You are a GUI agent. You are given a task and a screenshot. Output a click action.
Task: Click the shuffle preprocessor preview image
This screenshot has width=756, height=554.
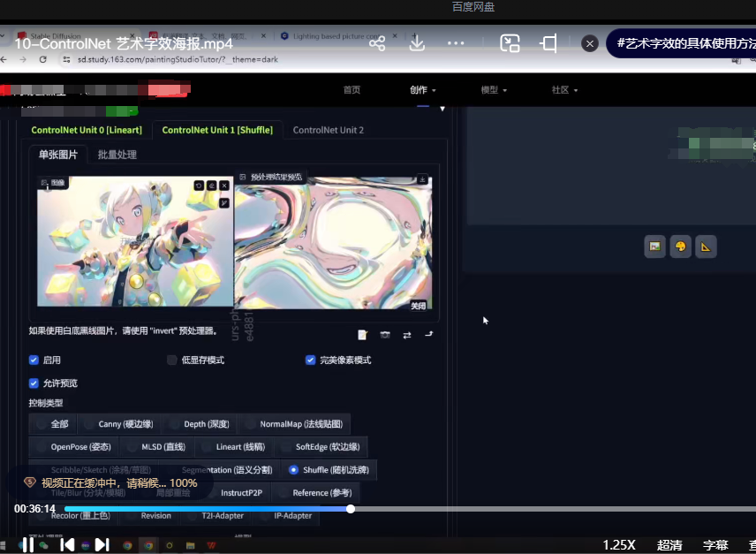(x=333, y=242)
